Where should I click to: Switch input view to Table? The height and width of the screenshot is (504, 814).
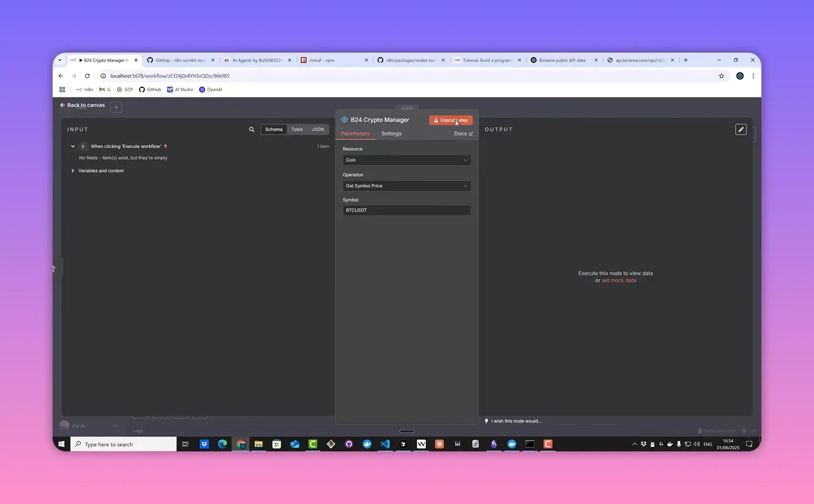coord(297,129)
